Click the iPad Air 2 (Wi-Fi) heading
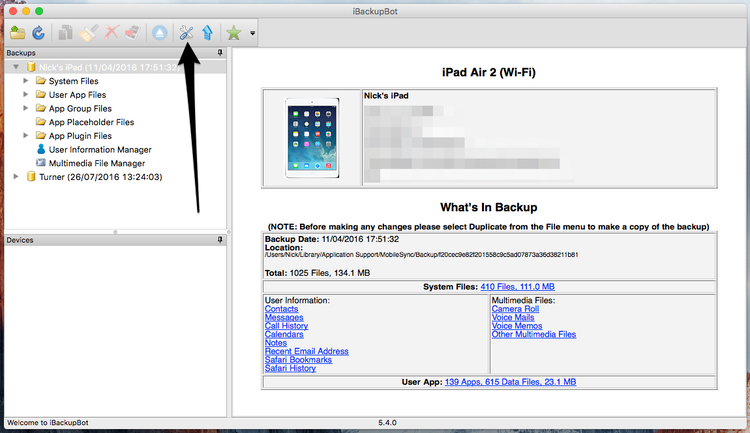The width and height of the screenshot is (750, 433). [x=489, y=73]
